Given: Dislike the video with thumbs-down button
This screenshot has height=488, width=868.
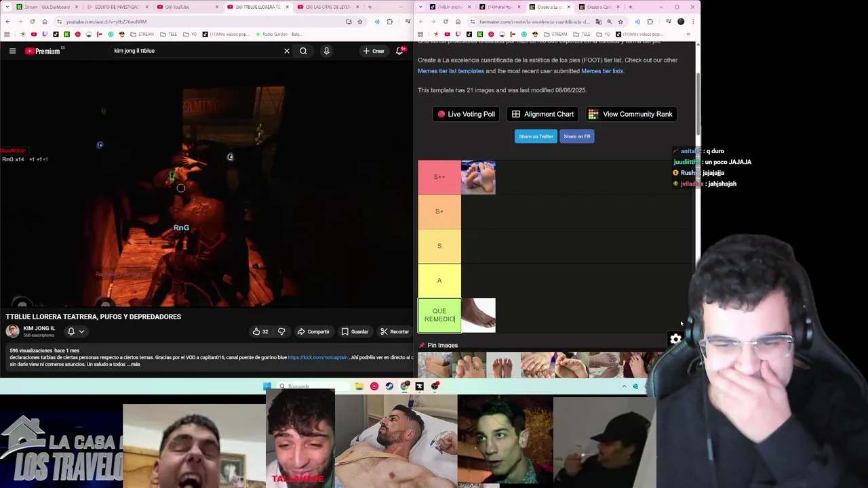Looking at the screenshot, I should coord(281,331).
